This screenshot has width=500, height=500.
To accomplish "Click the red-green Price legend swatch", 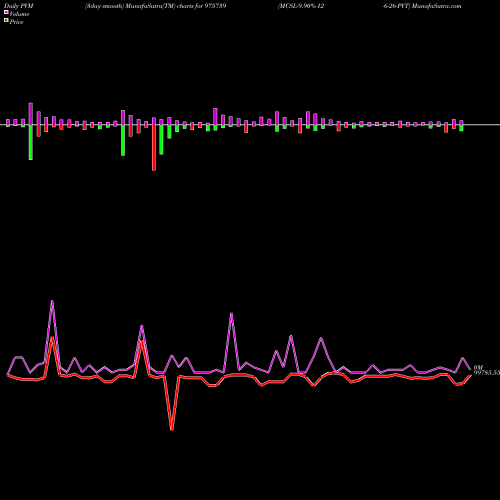I will point(6,21).
